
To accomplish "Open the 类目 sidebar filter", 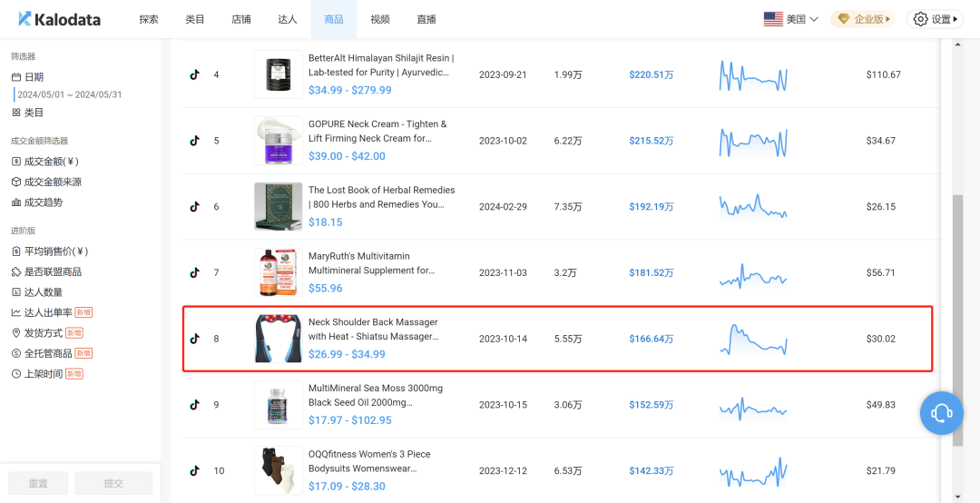I will [27, 113].
